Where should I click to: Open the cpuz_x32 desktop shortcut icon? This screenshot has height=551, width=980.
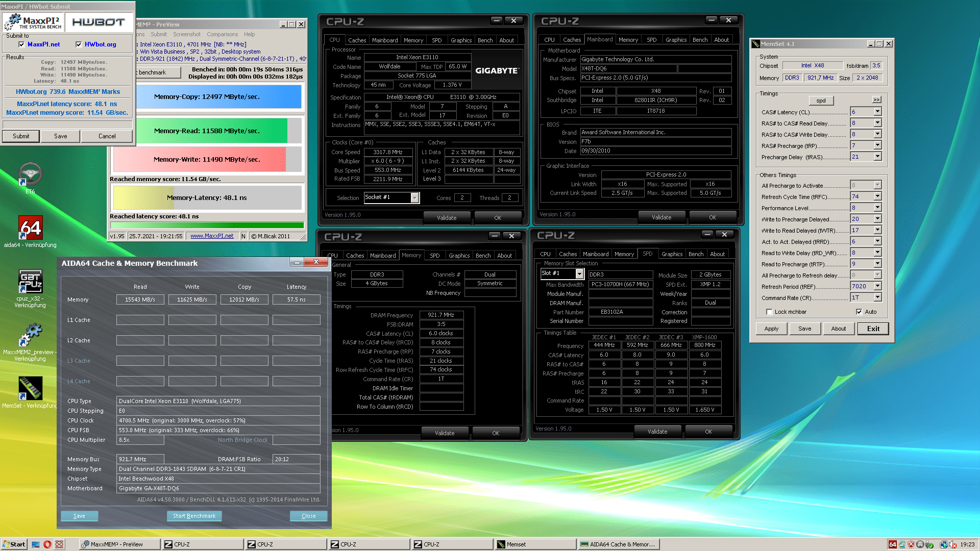30,281
